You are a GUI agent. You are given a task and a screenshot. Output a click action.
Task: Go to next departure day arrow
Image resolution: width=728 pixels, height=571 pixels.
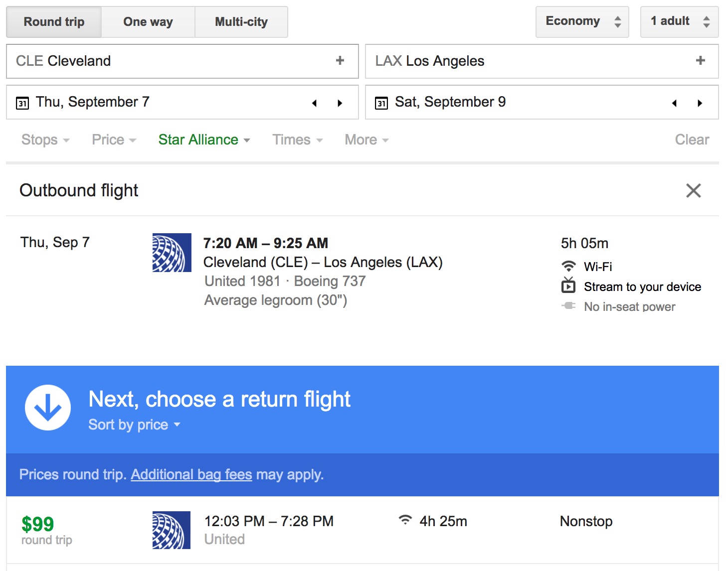click(x=340, y=103)
